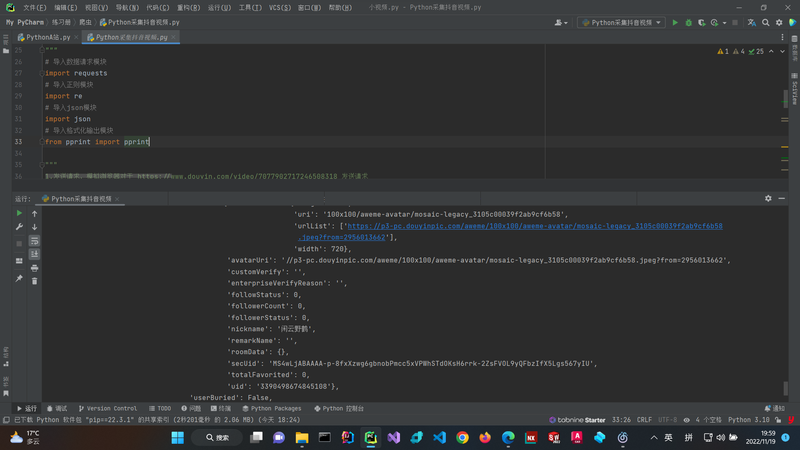Click the 33:26 cursor position in status bar
800x450 pixels.
[621, 420]
